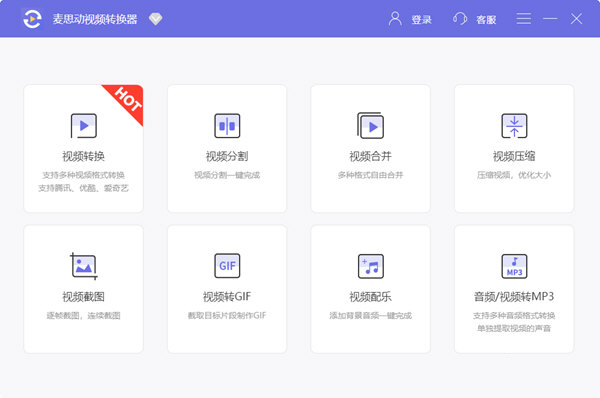This screenshot has width=600, height=398.
Task: Click the 单独提取视频的声音 description
Action: coord(514,328)
